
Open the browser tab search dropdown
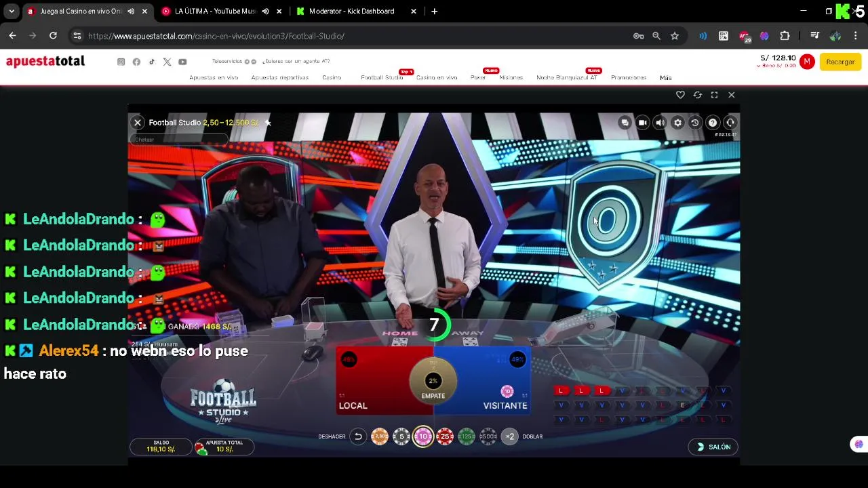(x=12, y=12)
